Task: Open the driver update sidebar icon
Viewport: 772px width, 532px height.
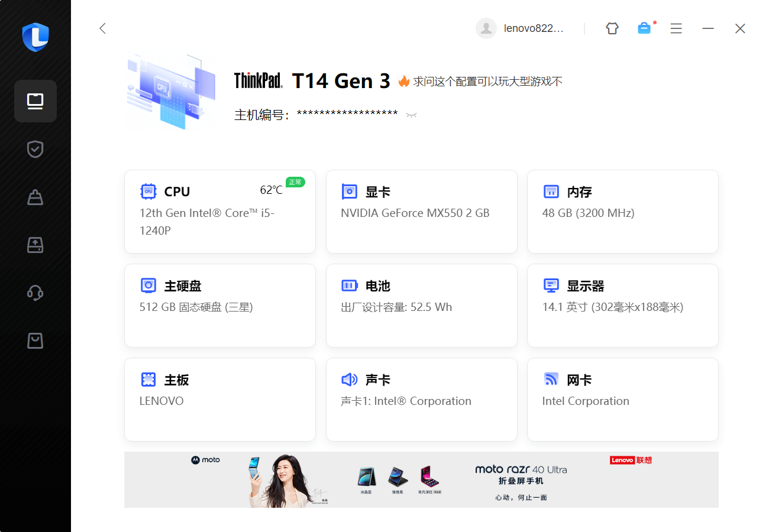Action: [x=35, y=245]
